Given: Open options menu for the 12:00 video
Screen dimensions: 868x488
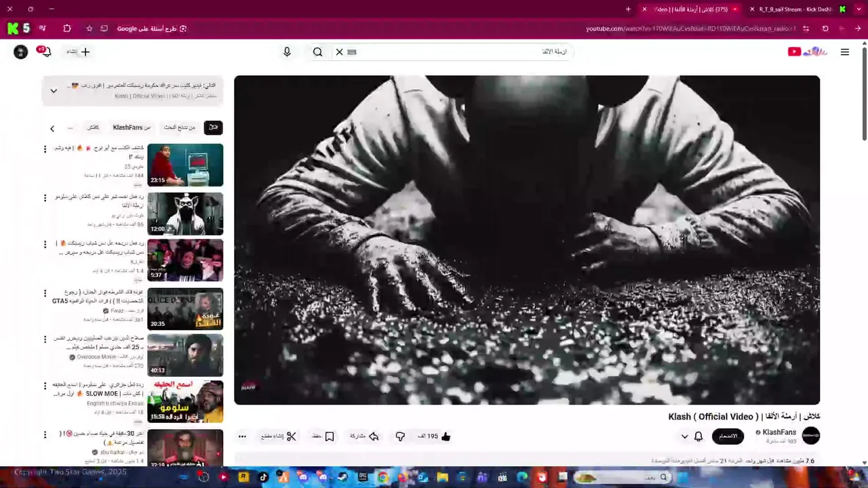Looking at the screenshot, I should pyautogui.click(x=45, y=198).
